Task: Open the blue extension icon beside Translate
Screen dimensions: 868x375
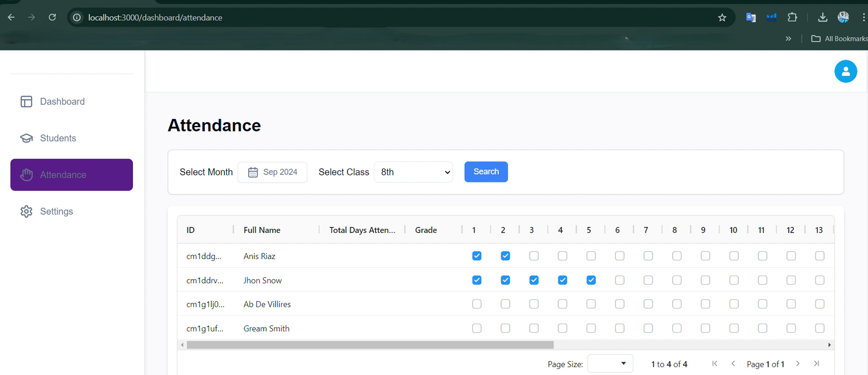Action: tap(771, 17)
